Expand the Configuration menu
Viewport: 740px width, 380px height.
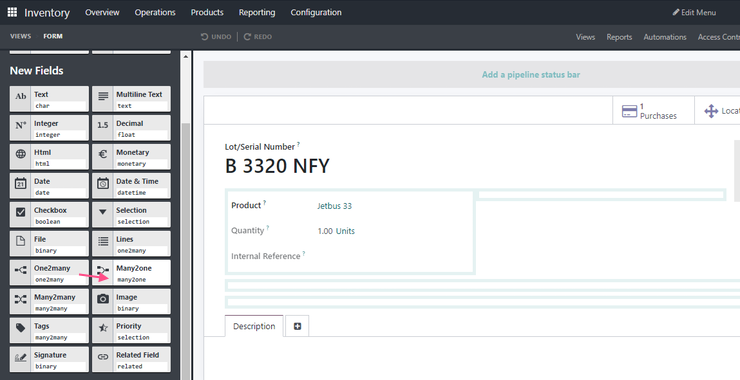coord(316,12)
